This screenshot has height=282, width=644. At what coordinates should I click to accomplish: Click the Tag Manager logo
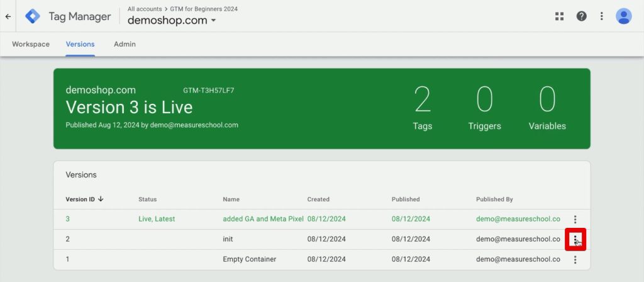coord(33,16)
